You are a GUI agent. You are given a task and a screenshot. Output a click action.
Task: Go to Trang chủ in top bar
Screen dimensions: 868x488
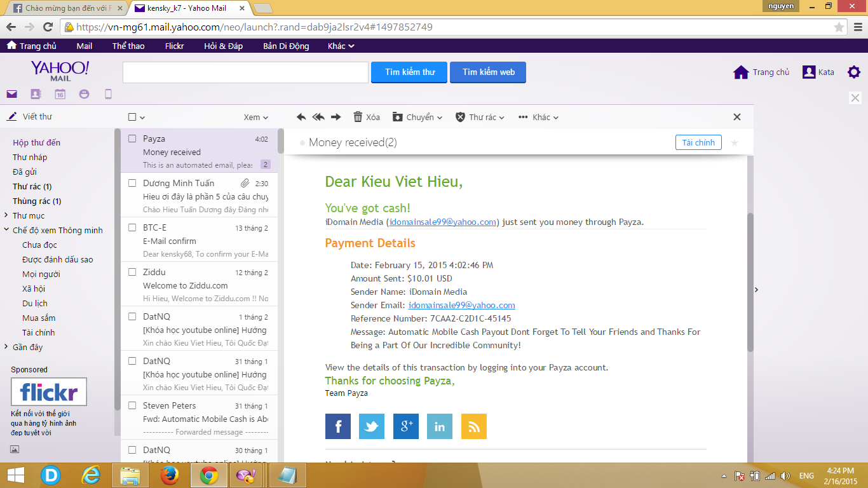(x=32, y=46)
